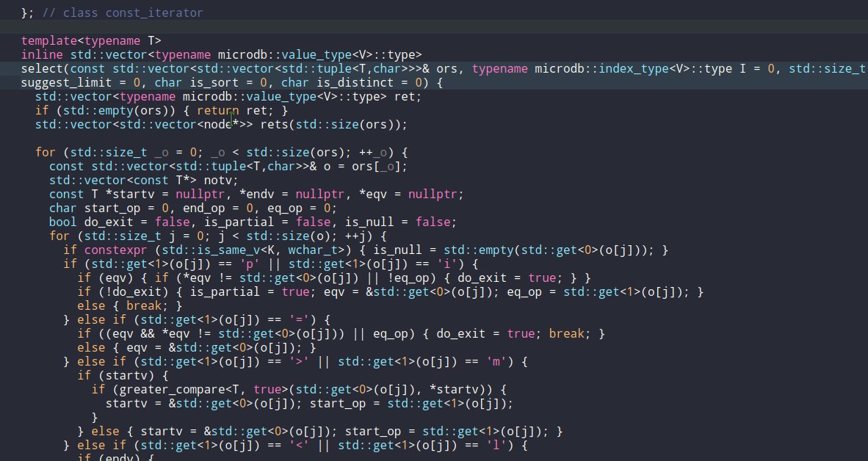This screenshot has width=868, height=461.
Task: Click the 'ret;' variable declaration line
Action: point(228,96)
